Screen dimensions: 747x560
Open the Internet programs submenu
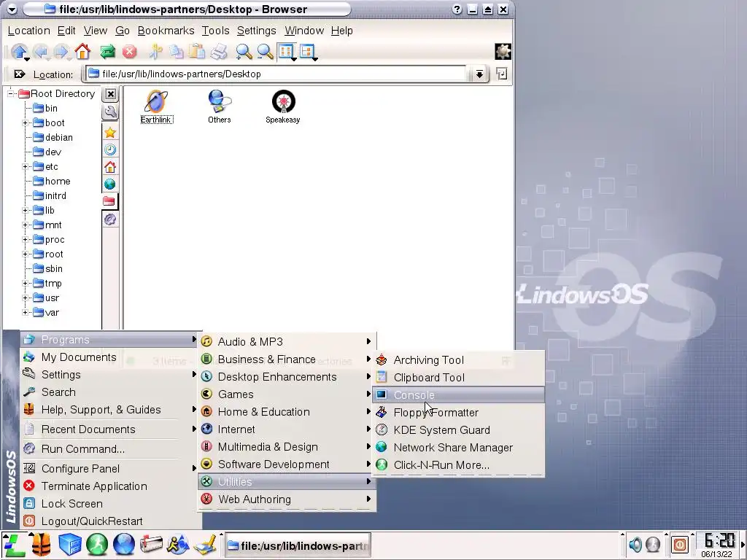pos(287,429)
